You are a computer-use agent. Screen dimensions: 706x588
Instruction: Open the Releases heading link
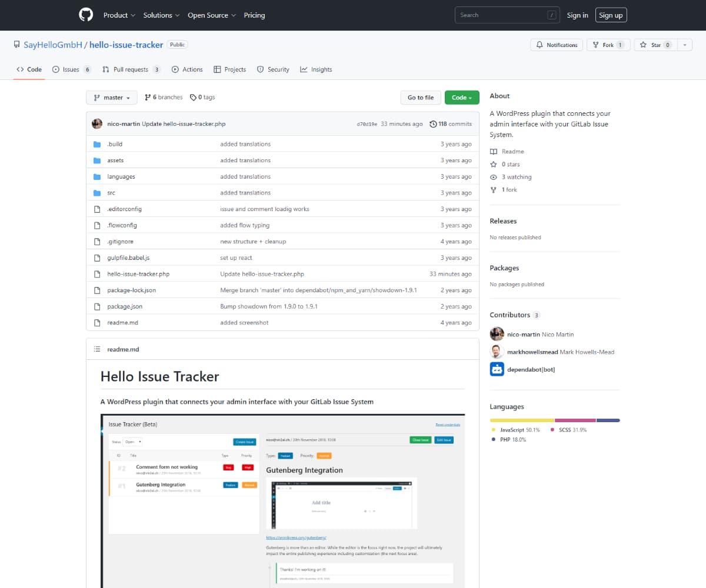503,221
